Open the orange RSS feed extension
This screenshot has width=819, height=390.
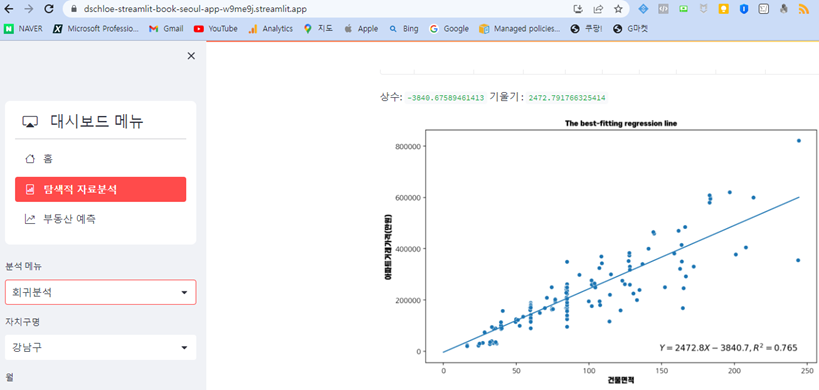coord(804,9)
